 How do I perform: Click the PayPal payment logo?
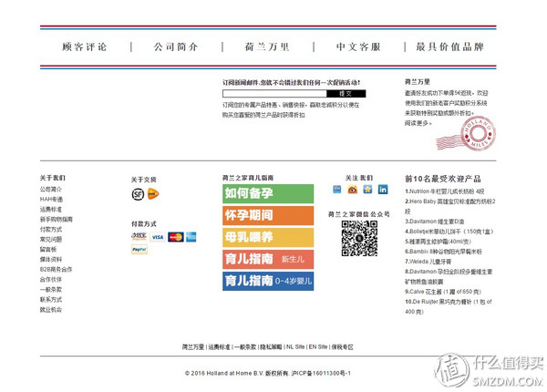[x=139, y=250]
